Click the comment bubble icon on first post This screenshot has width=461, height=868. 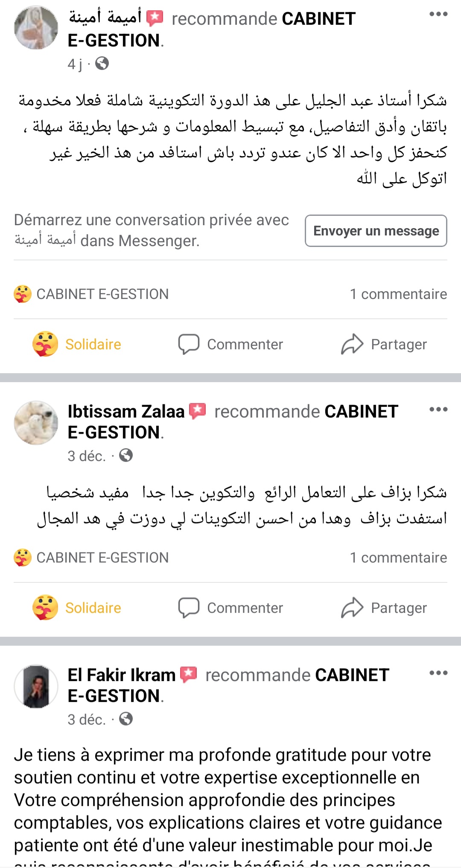(189, 344)
